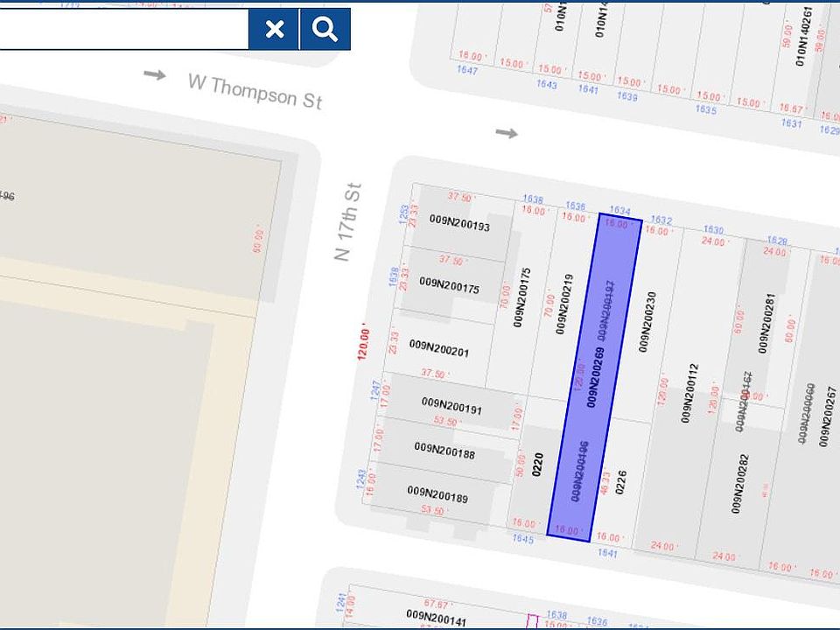Click the N 17th St label
Viewport: 840px width, 630px height.
[347, 221]
